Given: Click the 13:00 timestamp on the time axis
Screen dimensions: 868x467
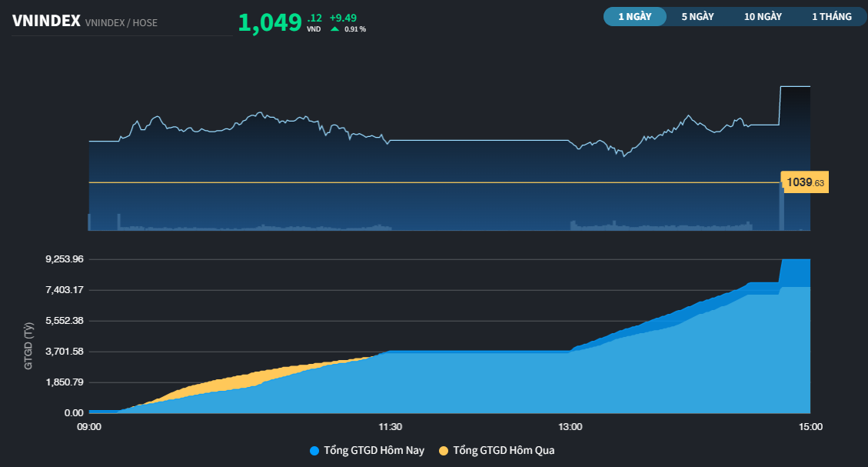Looking at the screenshot, I should click(x=570, y=426).
